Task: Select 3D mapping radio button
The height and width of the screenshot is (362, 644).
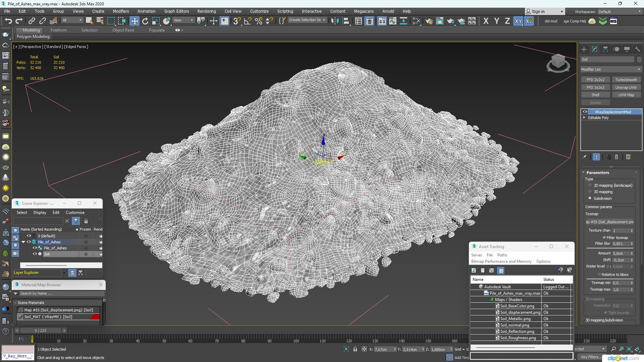Action: pos(590,192)
